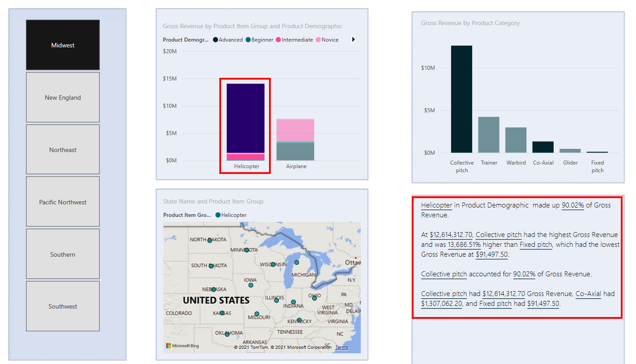Click the North Dakota map data point
Image resolution: width=636 pixels, height=364 pixels.
point(209,241)
